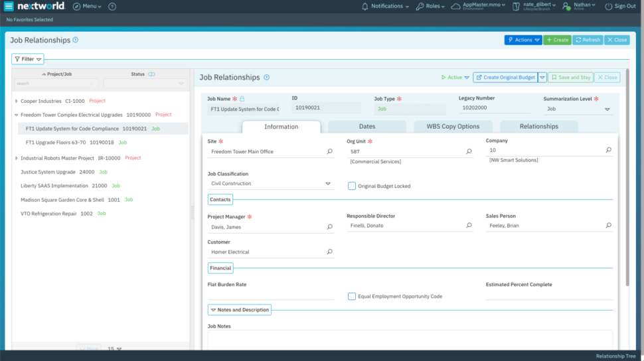This screenshot has height=361, width=644.
Task: Open the Job Classification dropdown
Action: pos(328,184)
